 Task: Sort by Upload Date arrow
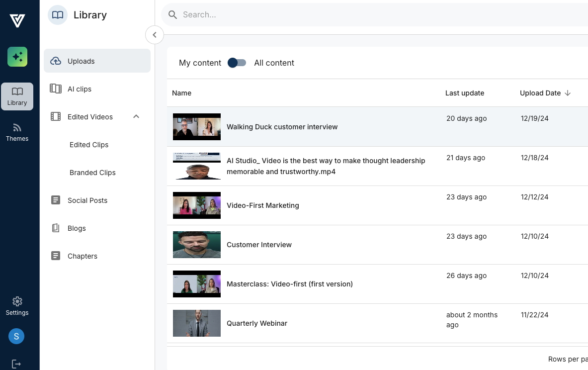pos(568,93)
